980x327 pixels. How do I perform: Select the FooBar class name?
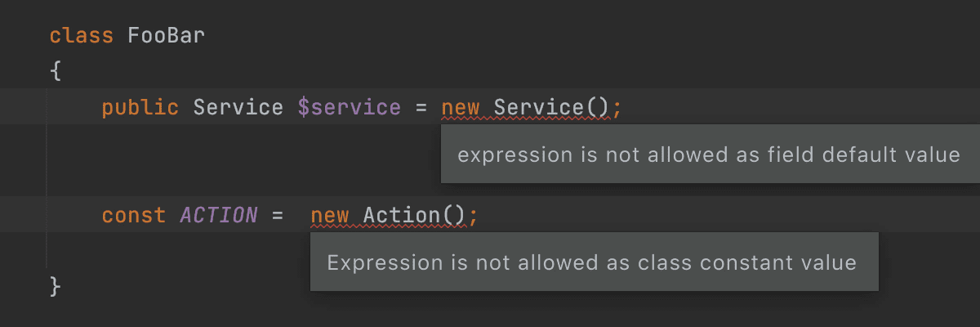tap(167, 36)
